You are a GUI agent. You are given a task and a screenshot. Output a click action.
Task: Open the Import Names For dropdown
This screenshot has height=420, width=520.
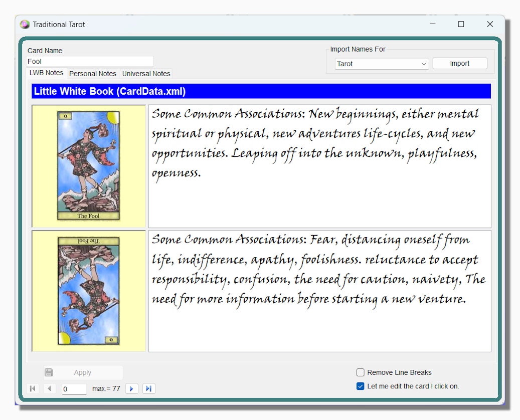point(382,64)
